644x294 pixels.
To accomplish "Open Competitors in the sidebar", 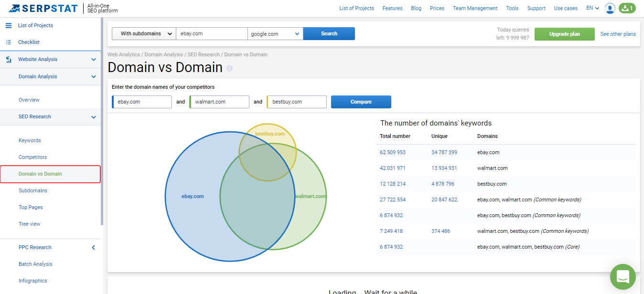I will tap(32, 157).
